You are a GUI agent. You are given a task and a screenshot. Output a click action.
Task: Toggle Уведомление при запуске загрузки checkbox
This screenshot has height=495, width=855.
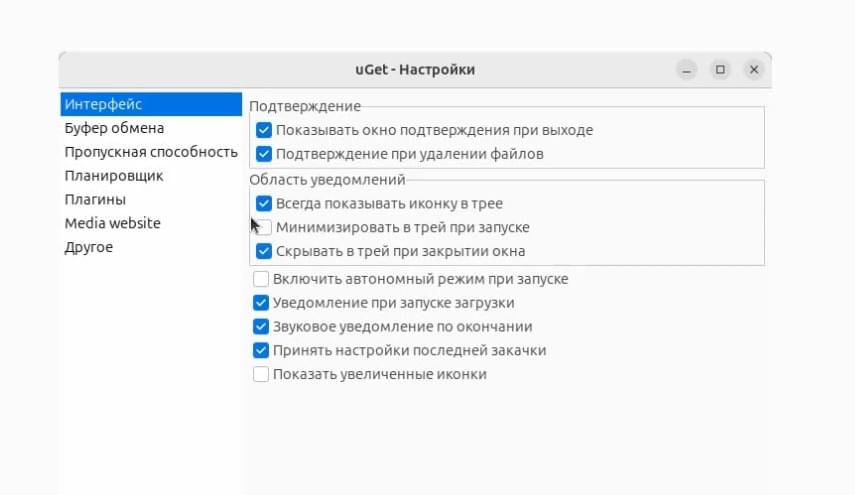click(x=261, y=303)
